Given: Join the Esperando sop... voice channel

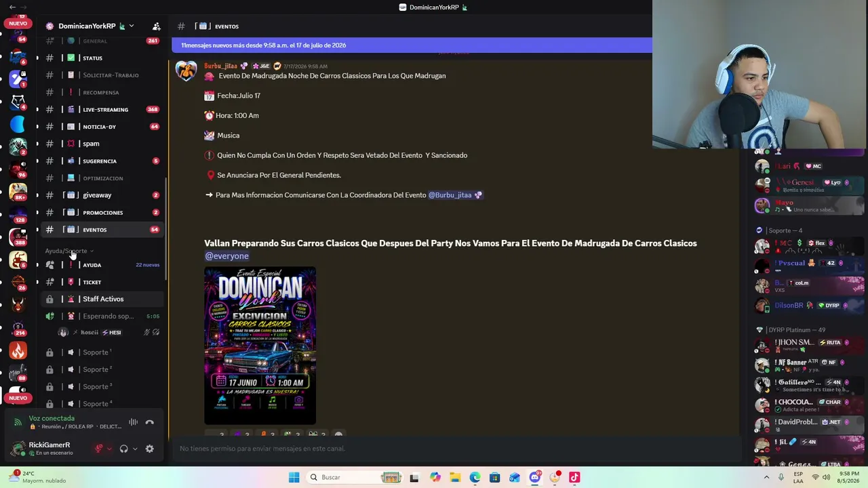Looking at the screenshot, I should 102,316.
